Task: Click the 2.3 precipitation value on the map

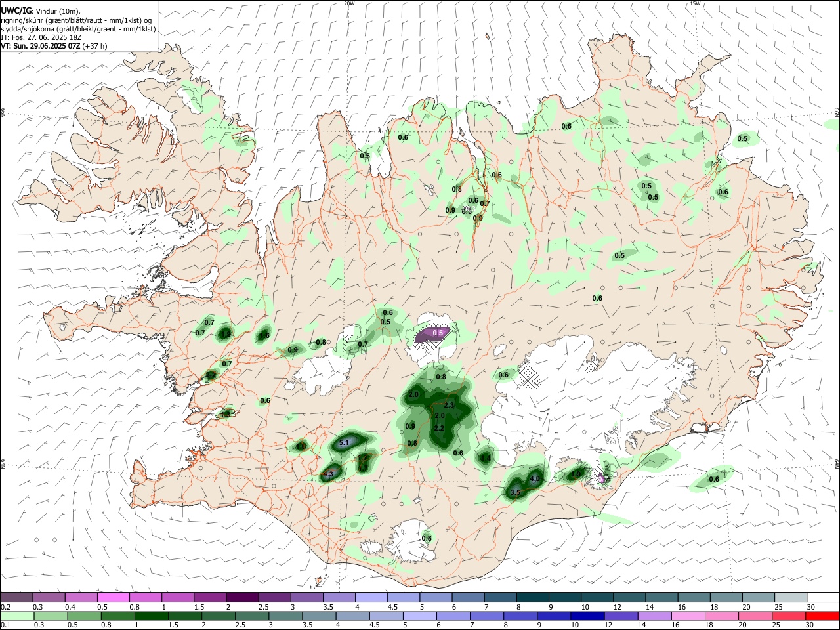Action: click(450, 406)
